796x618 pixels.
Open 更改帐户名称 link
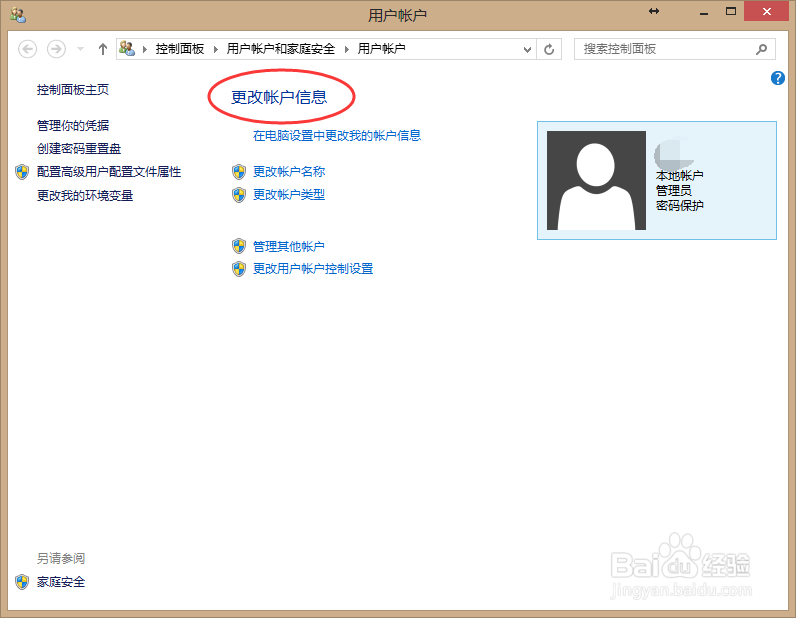coord(289,172)
